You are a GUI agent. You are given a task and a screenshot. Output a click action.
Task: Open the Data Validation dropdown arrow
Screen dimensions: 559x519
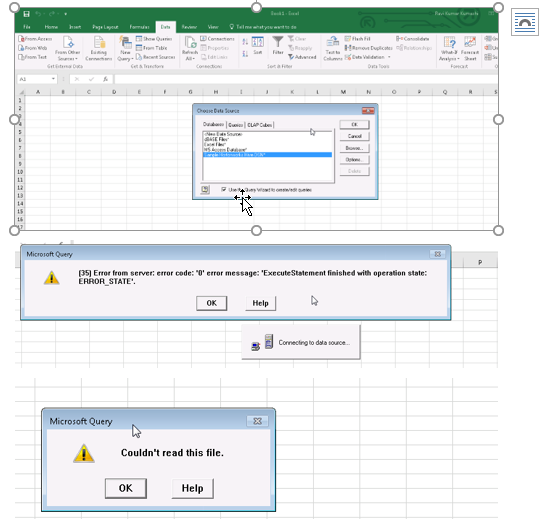[x=389, y=57]
